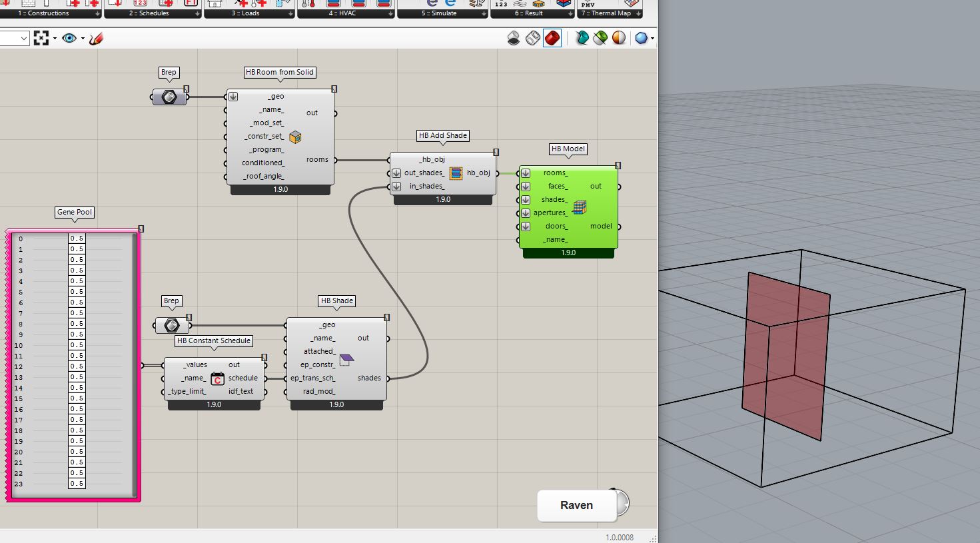Image resolution: width=980 pixels, height=543 pixels.
Task: Expand the 1 :: Constructions panel dropdown
Action: [98, 13]
